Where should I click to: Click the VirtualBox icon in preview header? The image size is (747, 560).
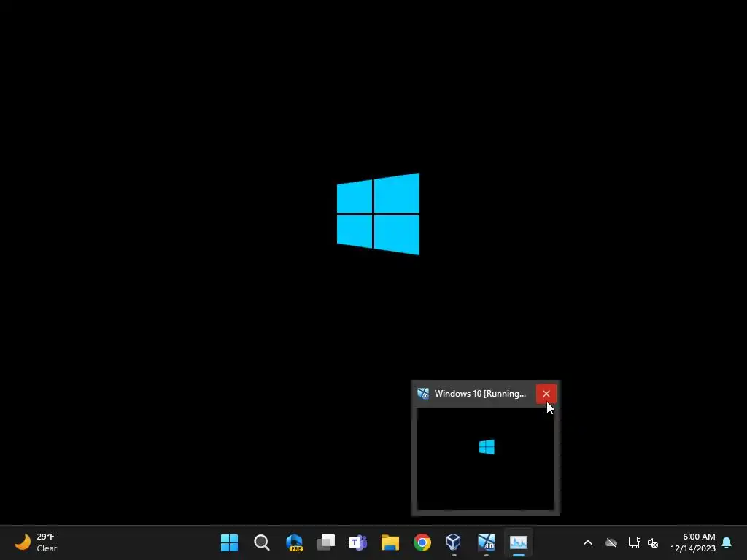(x=423, y=394)
